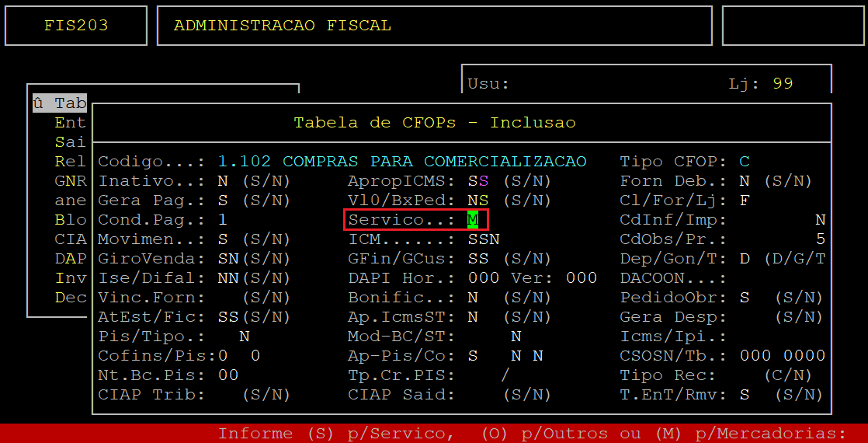Viewport: 868px width, 443px height.
Task: Toggle the Gera Pag. S/N flag
Action: 223,201
